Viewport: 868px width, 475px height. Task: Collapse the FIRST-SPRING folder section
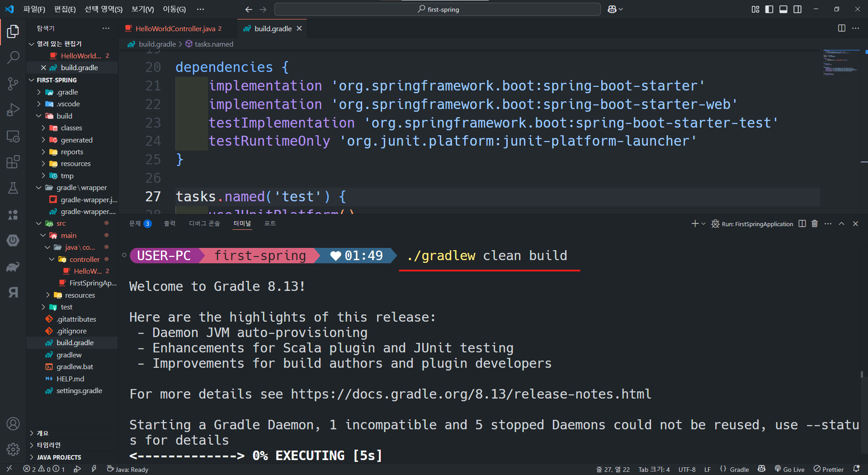click(57, 80)
